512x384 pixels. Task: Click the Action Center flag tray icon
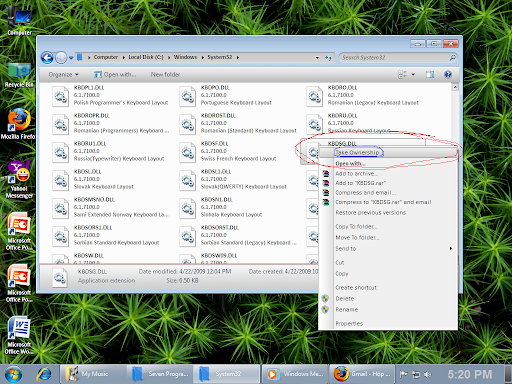tap(403, 374)
